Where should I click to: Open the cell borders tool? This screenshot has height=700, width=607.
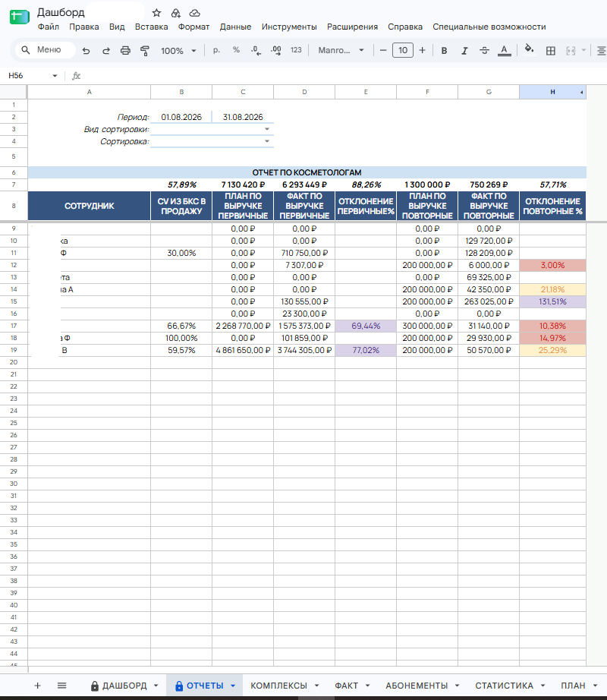coord(551,50)
